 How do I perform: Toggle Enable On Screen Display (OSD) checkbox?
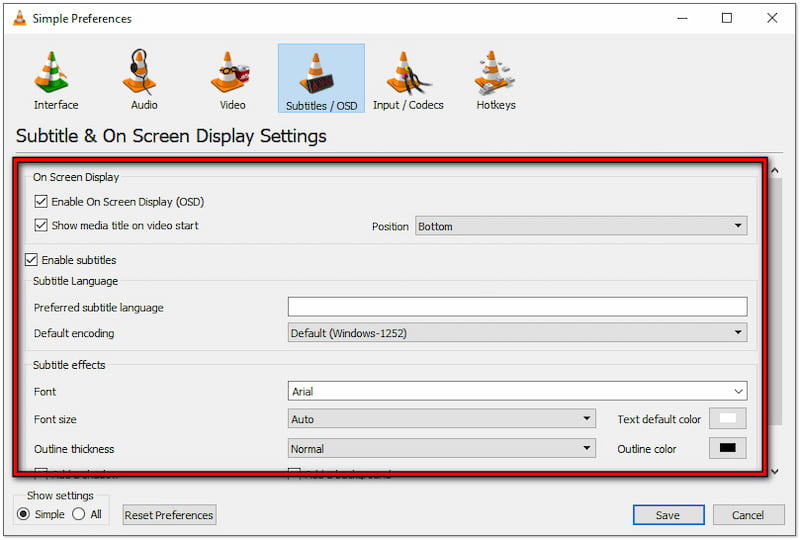41,202
